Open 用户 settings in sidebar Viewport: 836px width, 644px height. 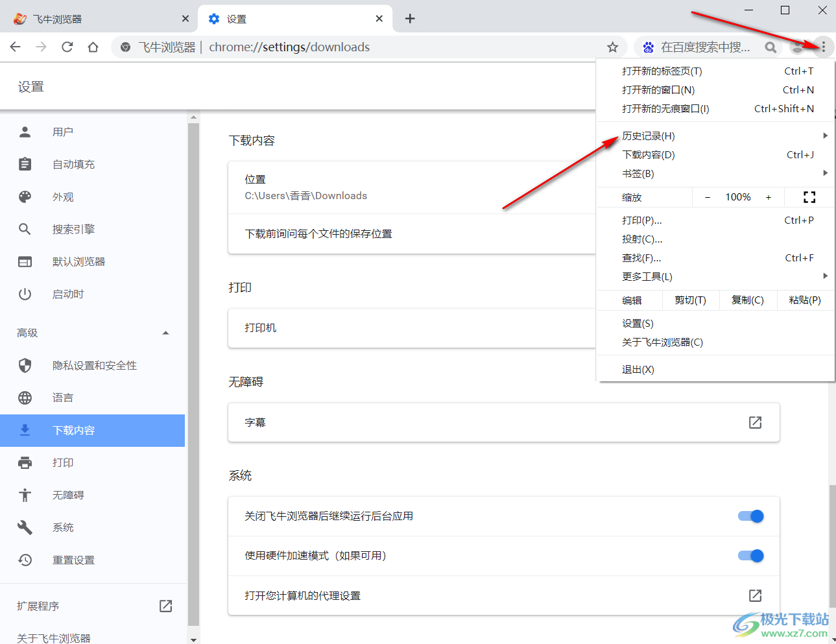[x=92, y=132]
